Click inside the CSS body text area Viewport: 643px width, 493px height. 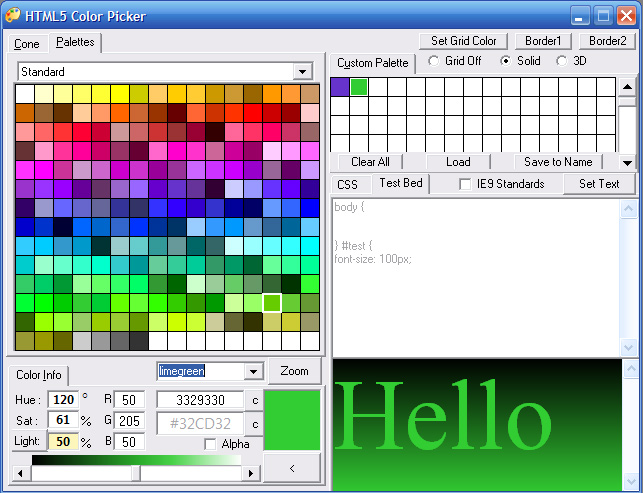coord(476,278)
